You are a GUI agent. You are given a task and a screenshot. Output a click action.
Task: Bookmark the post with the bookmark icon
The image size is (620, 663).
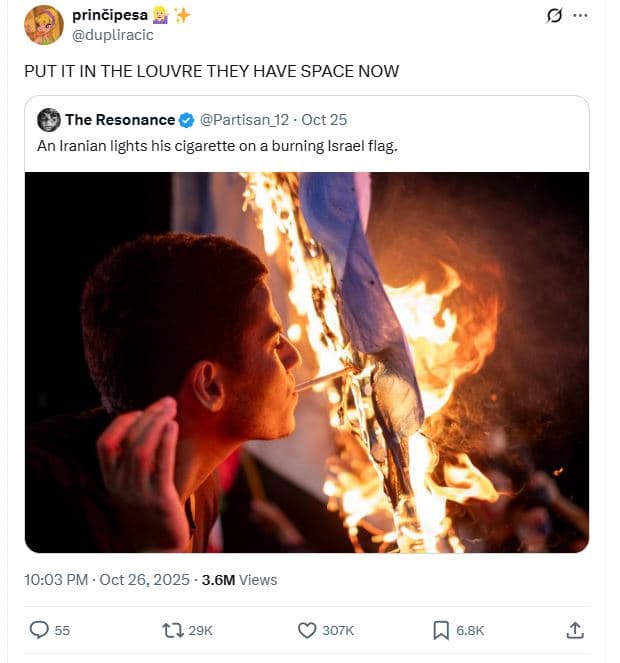tap(441, 630)
